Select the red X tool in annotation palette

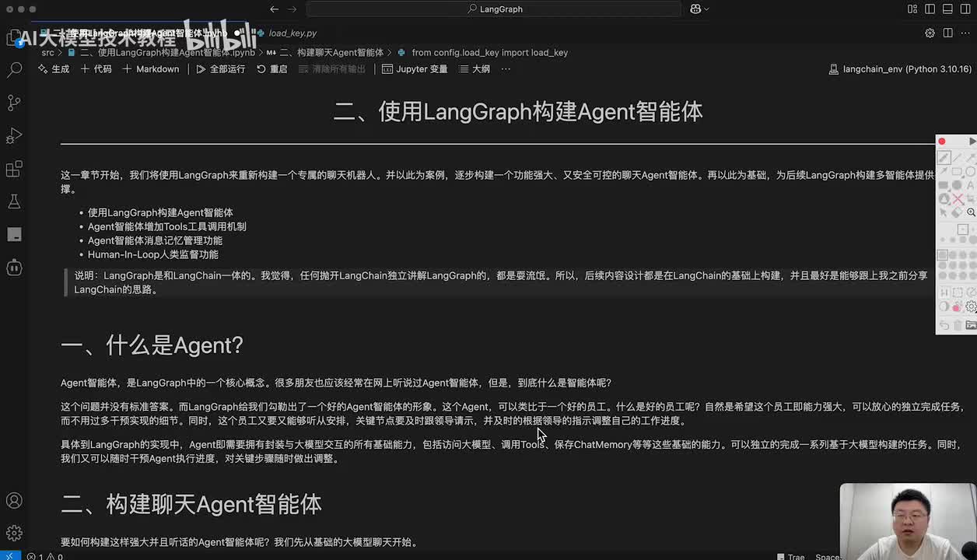pos(958,199)
